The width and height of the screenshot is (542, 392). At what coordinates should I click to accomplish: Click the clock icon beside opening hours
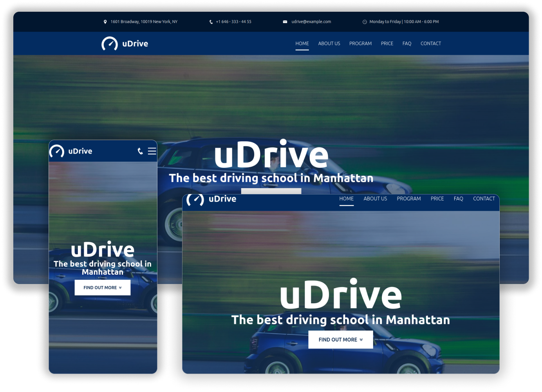click(365, 22)
